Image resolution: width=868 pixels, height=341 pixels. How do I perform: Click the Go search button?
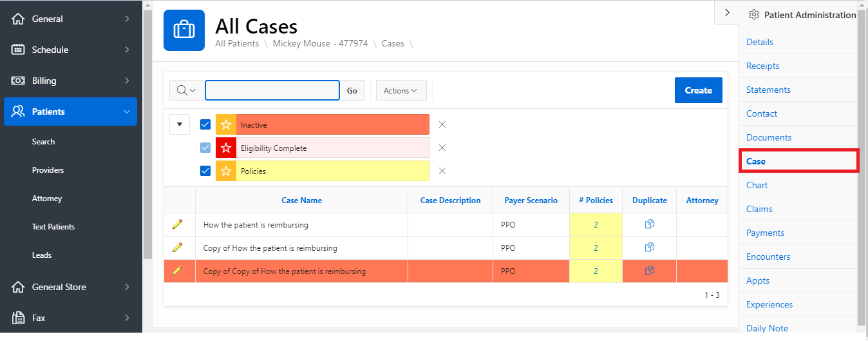point(352,90)
